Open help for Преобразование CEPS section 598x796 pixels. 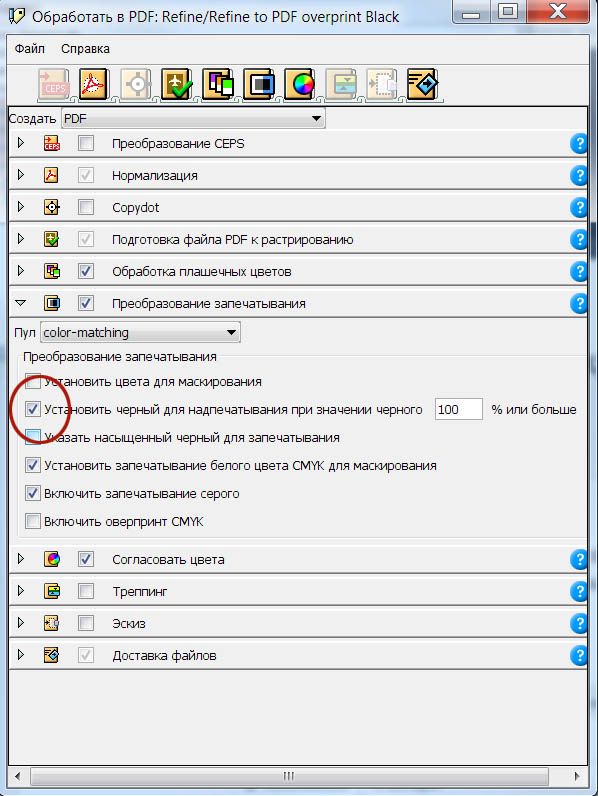(579, 144)
